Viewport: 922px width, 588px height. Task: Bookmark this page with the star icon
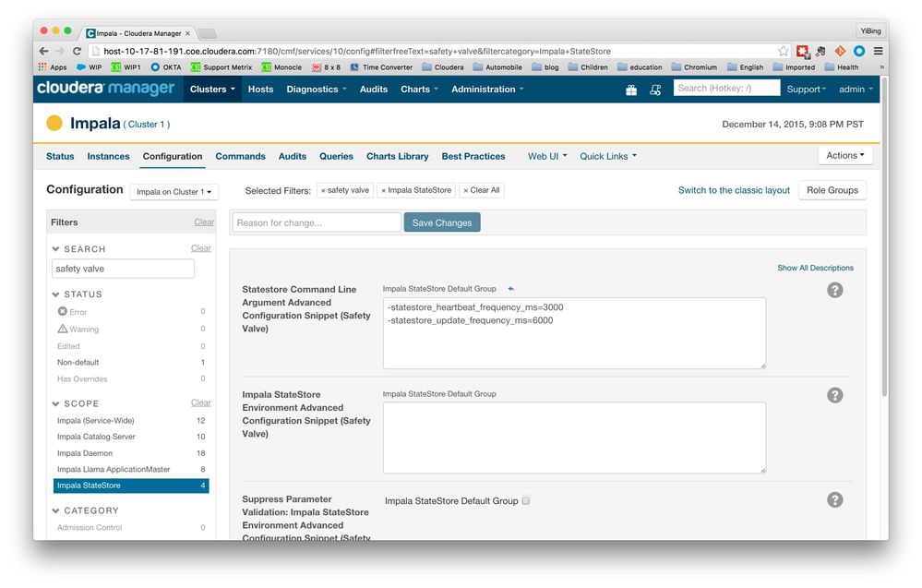784,51
